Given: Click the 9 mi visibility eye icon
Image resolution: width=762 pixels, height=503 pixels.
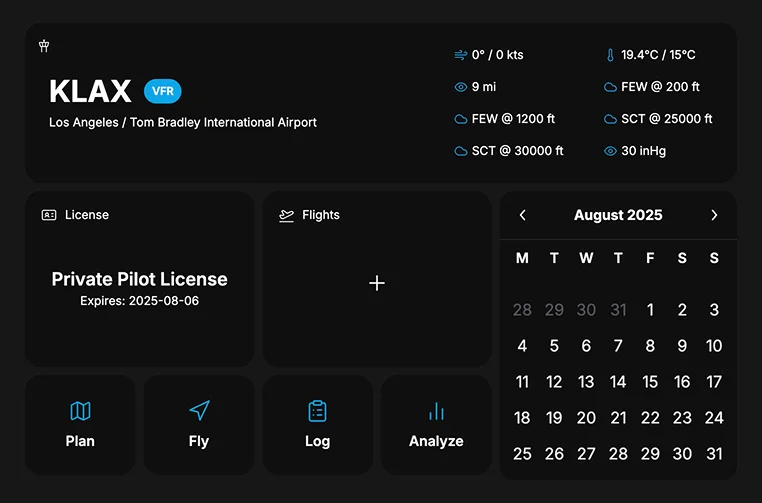Looking at the screenshot, I should pyautogui.click(x=460, y=87).
